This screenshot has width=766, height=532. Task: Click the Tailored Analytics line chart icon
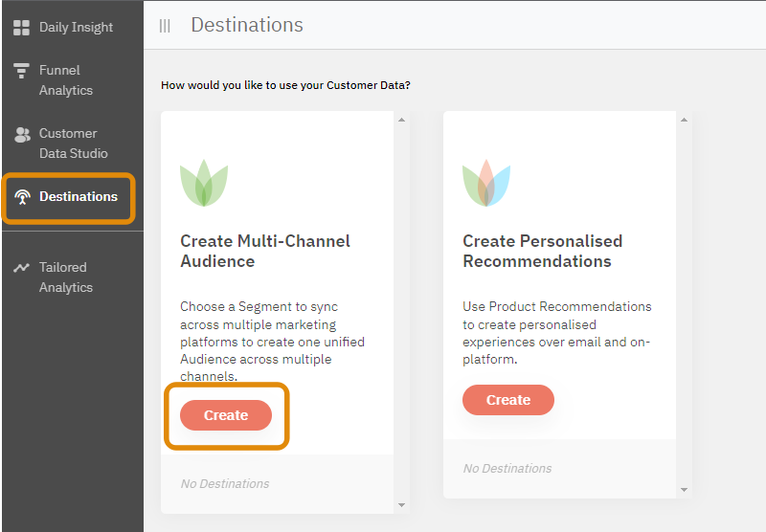pyautogui.click(x=21, y=268)
